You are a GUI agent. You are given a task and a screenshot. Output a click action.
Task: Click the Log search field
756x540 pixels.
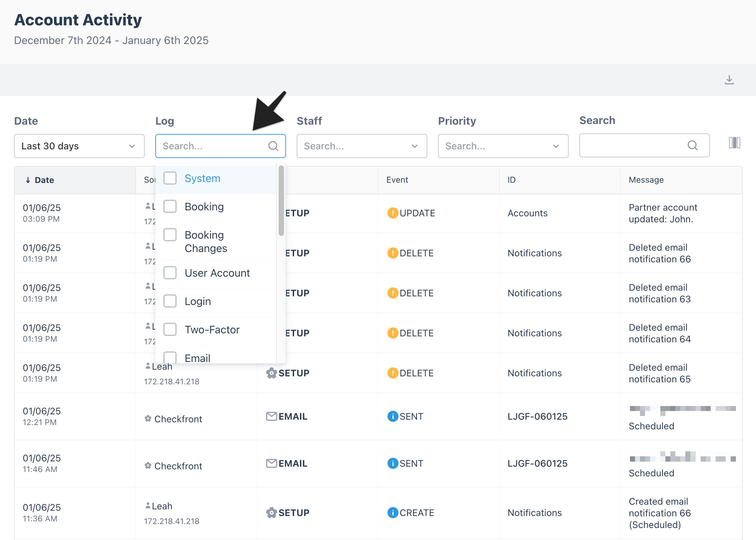(x=221, y=146)
